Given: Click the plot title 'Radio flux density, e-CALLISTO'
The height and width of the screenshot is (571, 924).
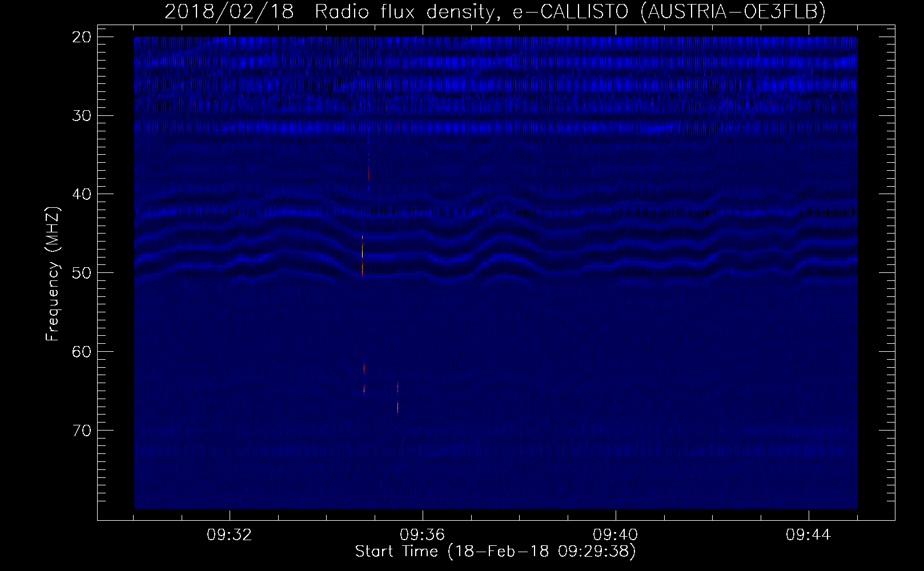Looking at the screenshot, I should click(472, 12).
